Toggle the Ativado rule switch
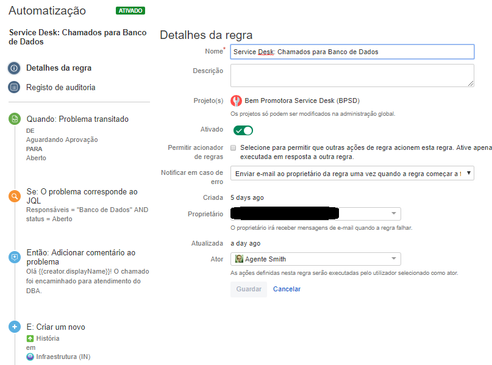Viewport: 492px width, 365px height. click(243, 130)
